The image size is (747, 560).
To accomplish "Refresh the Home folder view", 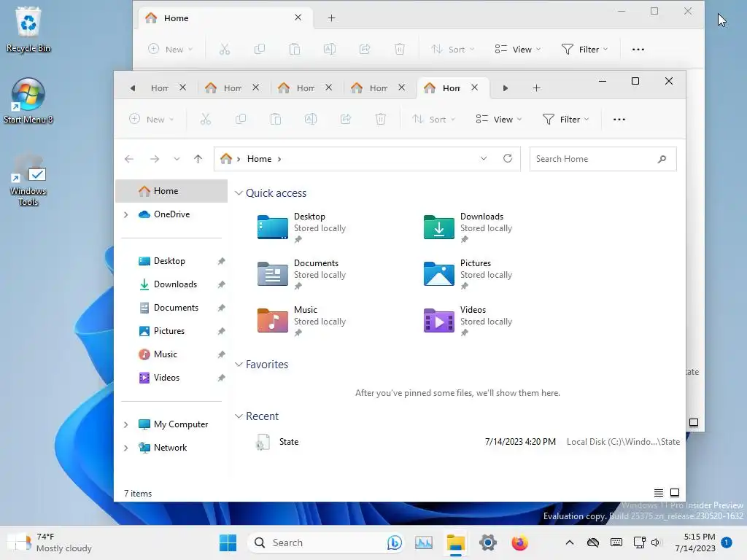I will (508, 158).
